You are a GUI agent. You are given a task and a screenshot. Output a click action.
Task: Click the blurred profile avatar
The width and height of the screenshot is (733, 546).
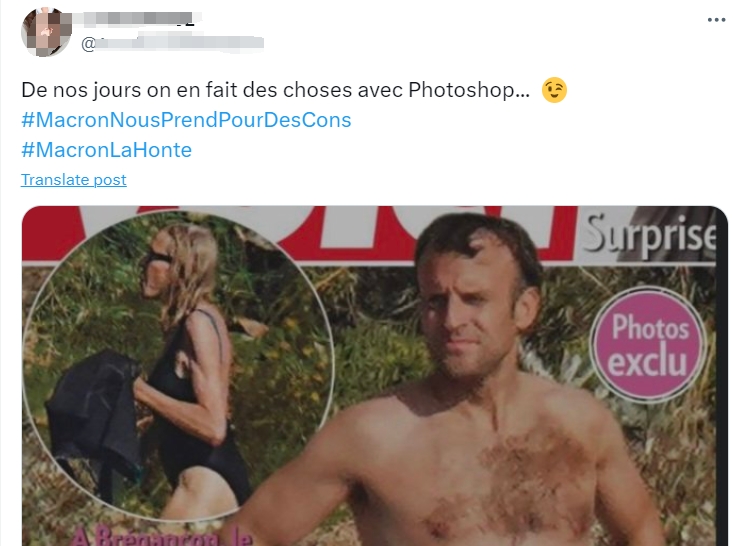point(46,32)
